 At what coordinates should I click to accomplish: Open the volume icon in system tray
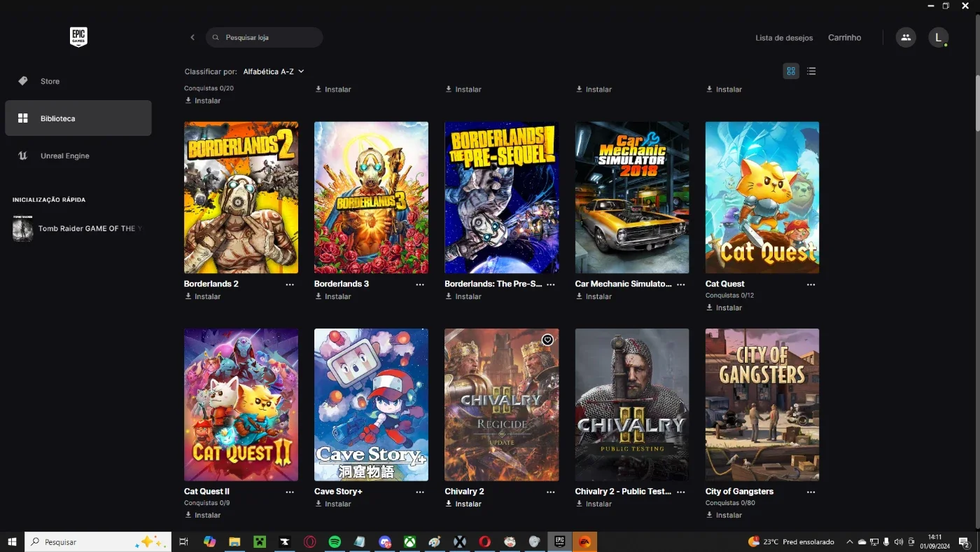point(898,541)
